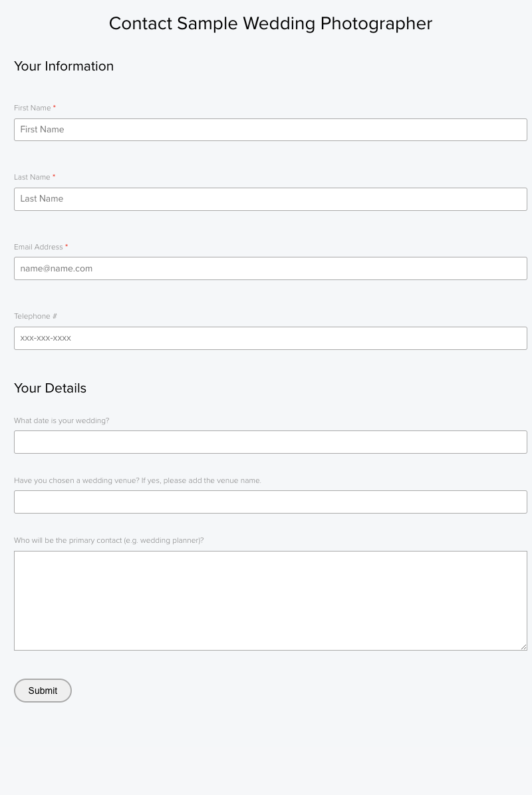This screenshot has width=532, height=795.
Task: Click the "Email Address" field label
Action: (39, 247)
